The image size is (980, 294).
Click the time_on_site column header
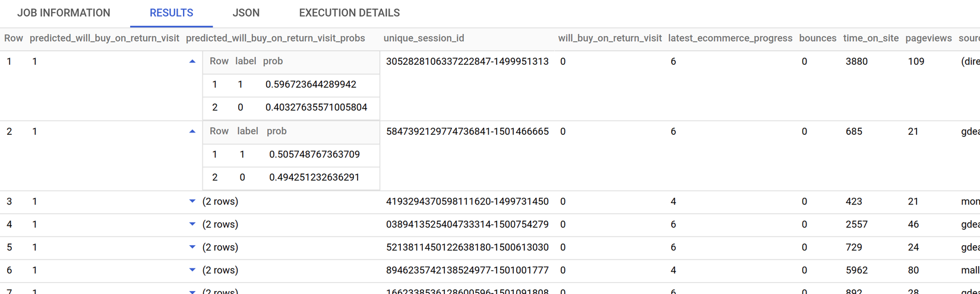871,38
